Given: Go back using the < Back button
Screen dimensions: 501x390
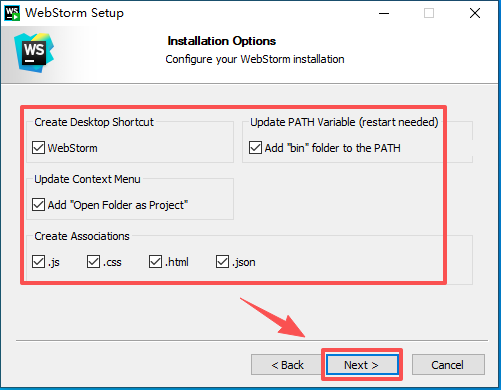Looking at the screenshot, I should coord(287,365).
